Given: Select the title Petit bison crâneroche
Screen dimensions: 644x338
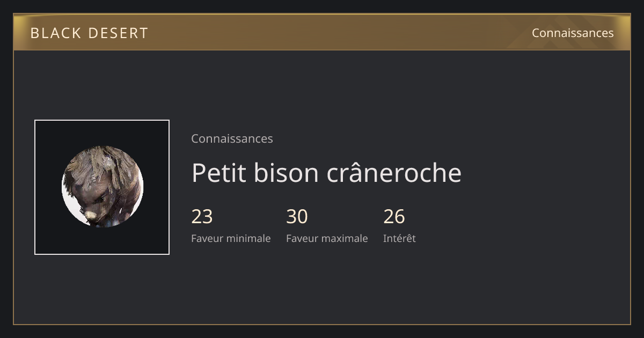Looking at the screenshot, I should pos(326,173).
